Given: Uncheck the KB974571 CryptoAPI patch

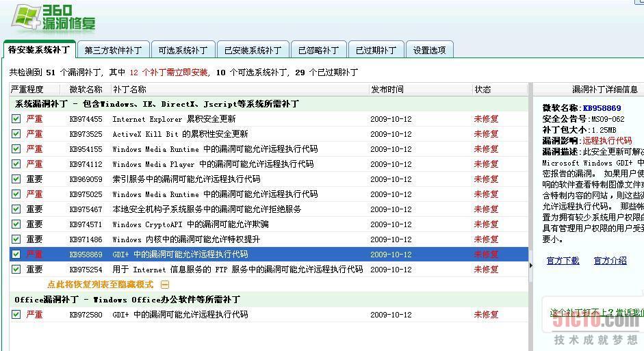Looking at the screenshot, I should pos(16,224).
